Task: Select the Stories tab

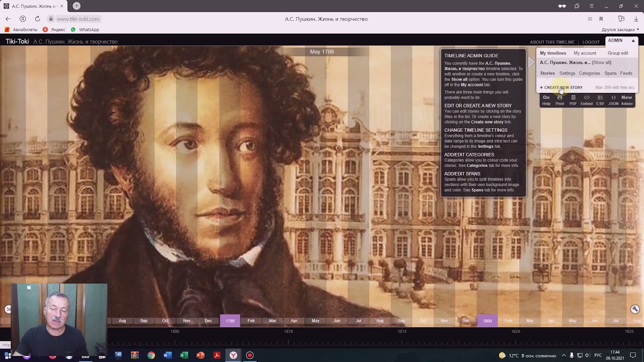Action: click(547, 73)
